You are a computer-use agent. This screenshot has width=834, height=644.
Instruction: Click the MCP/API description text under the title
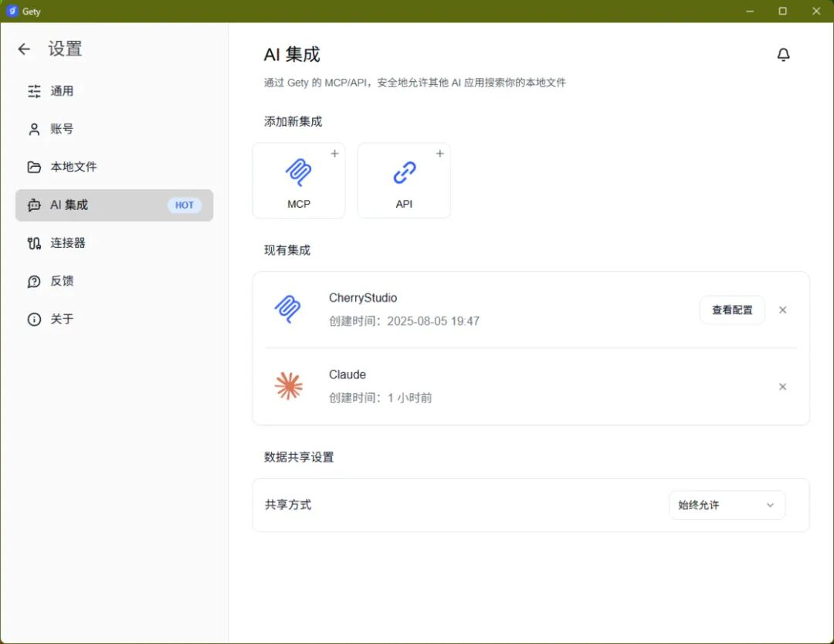coord(415,83)
